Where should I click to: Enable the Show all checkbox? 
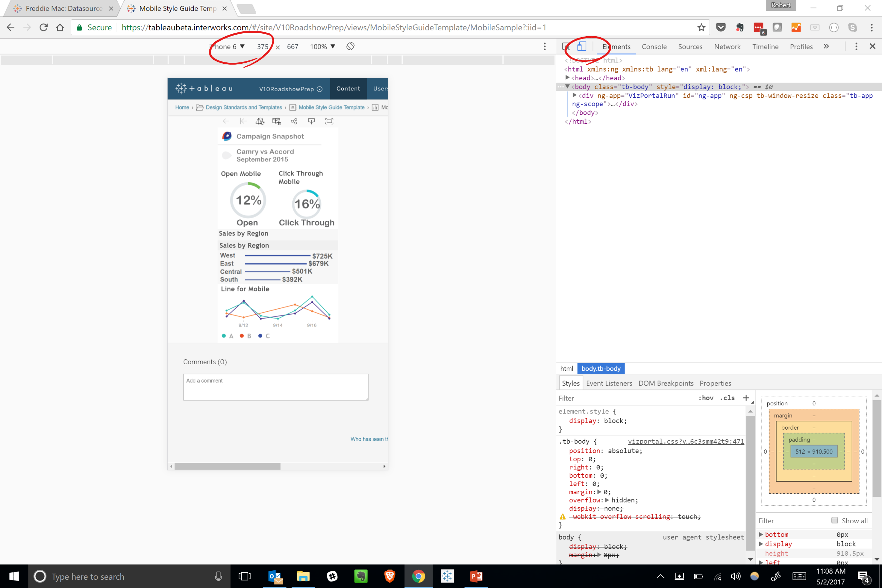pos(834,520)
